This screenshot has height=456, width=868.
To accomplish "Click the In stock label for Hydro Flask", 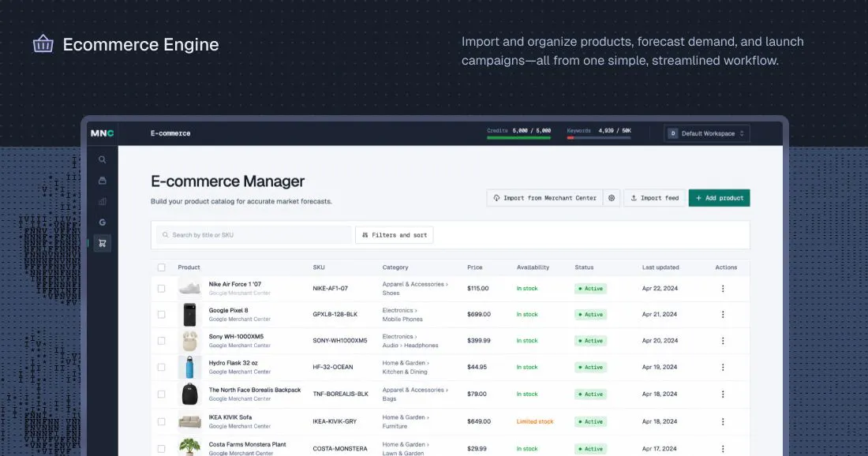I will pos(527,368).
